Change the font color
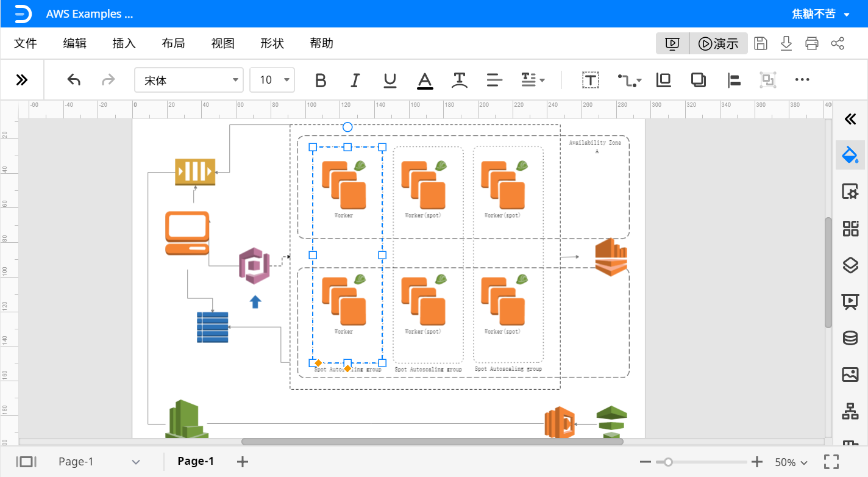Image resolution: width=868 pixels, height=477 pixels. [425, 80]
